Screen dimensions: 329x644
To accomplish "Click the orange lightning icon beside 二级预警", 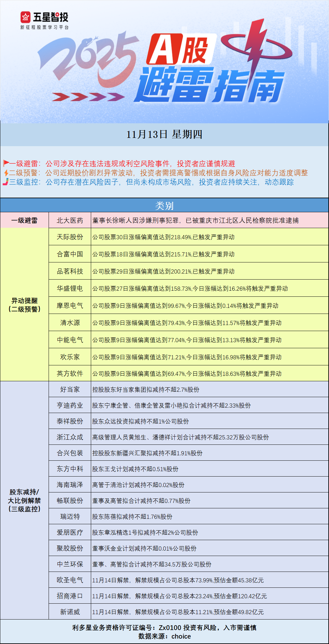I will tap(6, 173).
